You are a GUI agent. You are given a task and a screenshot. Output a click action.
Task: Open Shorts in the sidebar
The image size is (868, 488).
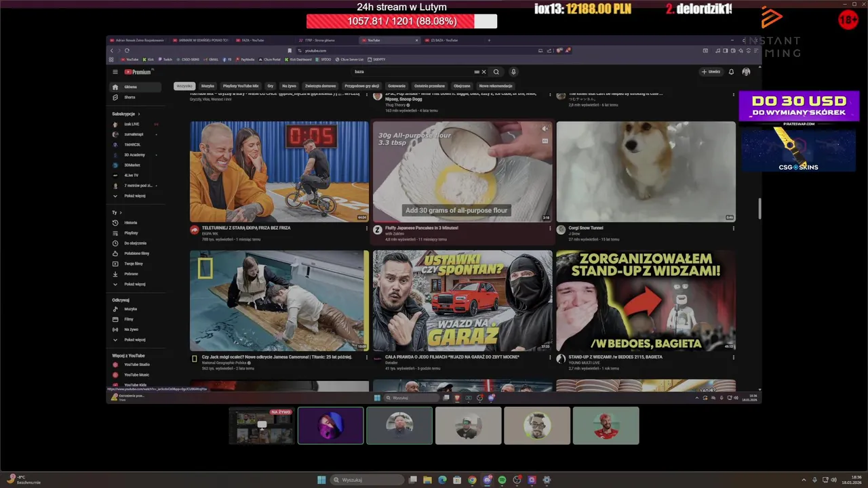tap(136, 97)
